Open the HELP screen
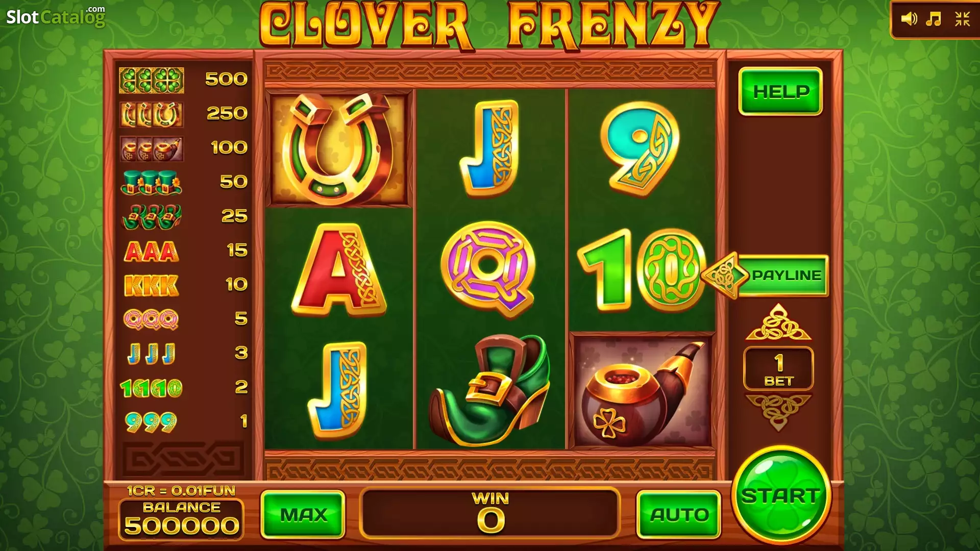The width and height of the screenshot is (980, 551). pyautogui.click(x=780, y=91)
